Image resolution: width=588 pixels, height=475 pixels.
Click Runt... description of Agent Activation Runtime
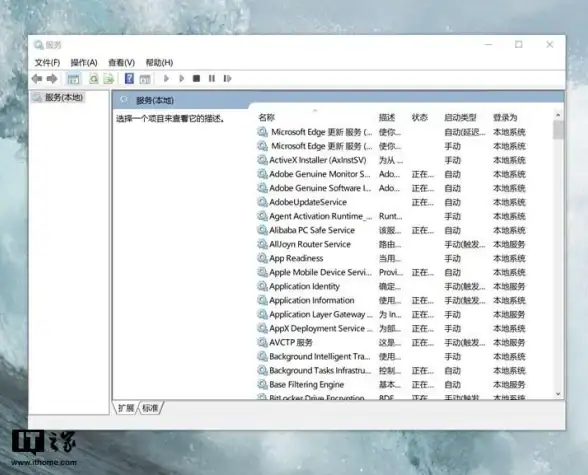(x=390, y=216)
